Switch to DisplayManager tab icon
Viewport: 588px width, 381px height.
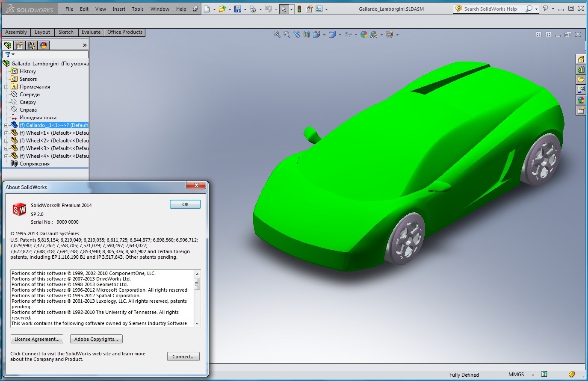(44, 45)
